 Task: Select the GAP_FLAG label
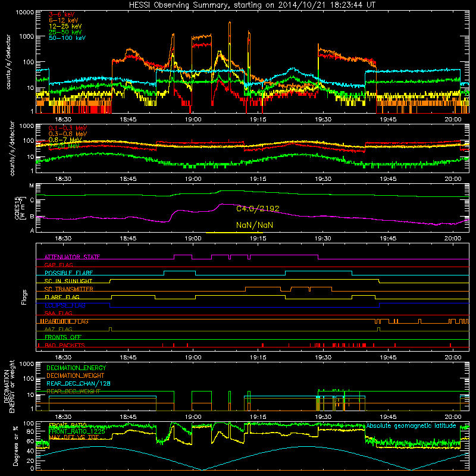[x=58, y=265]
